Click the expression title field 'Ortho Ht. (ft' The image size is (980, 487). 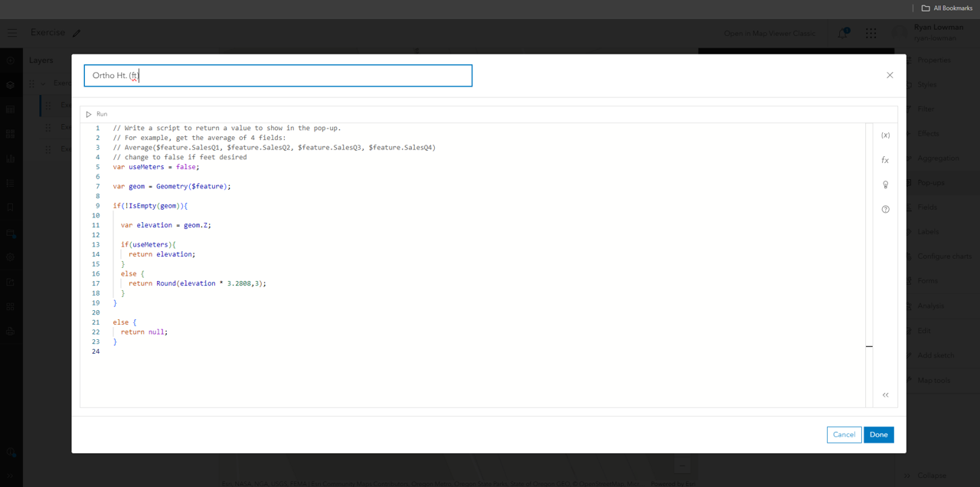(278, 76)
